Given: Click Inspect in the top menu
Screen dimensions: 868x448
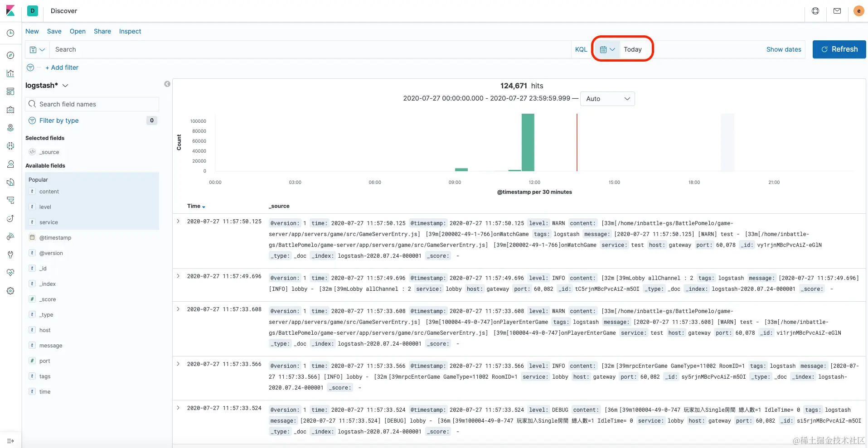Looking at the screenshot, I should coord(130,31).
